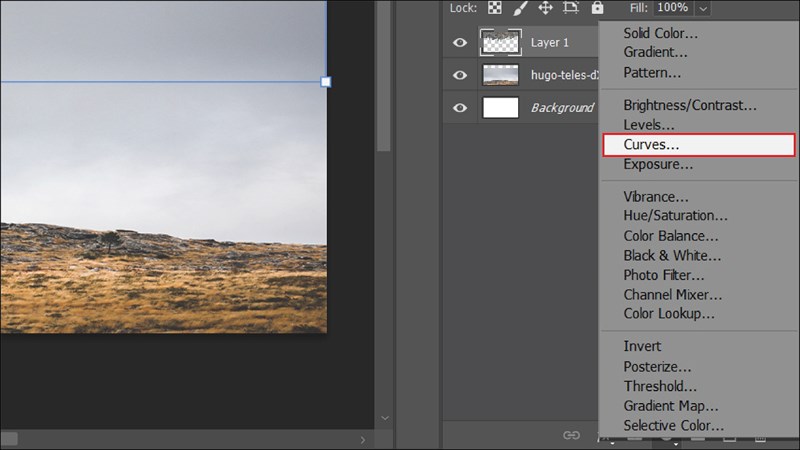
Task: Select Levels... adjustment
Action: [x=648, y=124]
